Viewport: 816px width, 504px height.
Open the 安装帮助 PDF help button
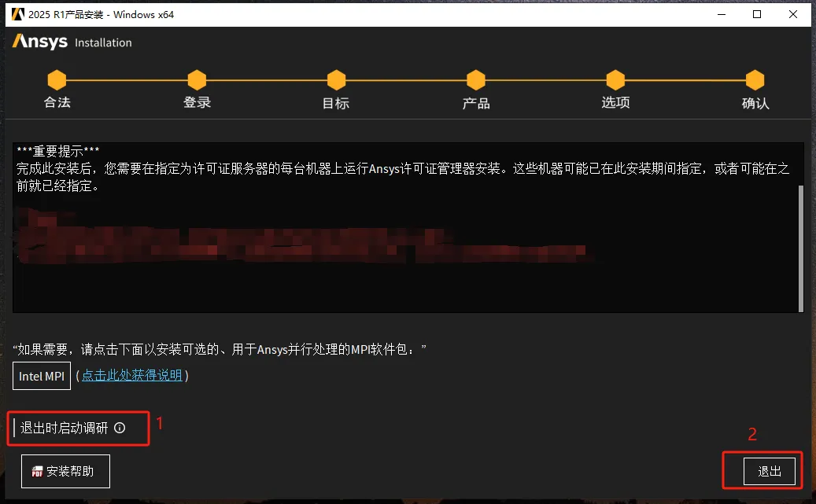[65, 471]
